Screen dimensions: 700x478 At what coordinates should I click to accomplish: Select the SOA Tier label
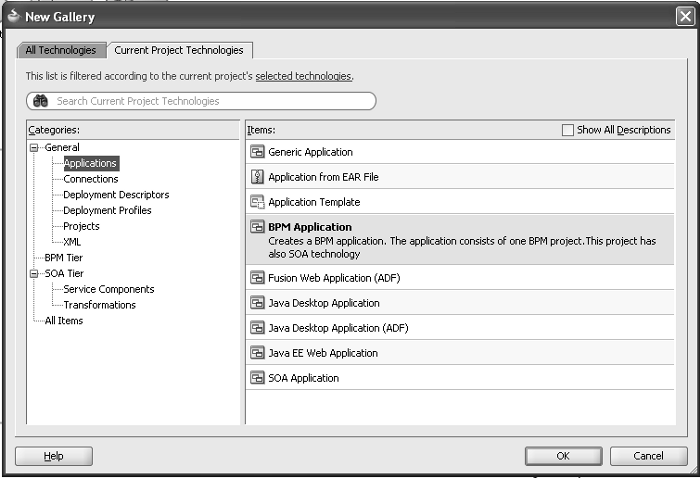coord(64,273)
